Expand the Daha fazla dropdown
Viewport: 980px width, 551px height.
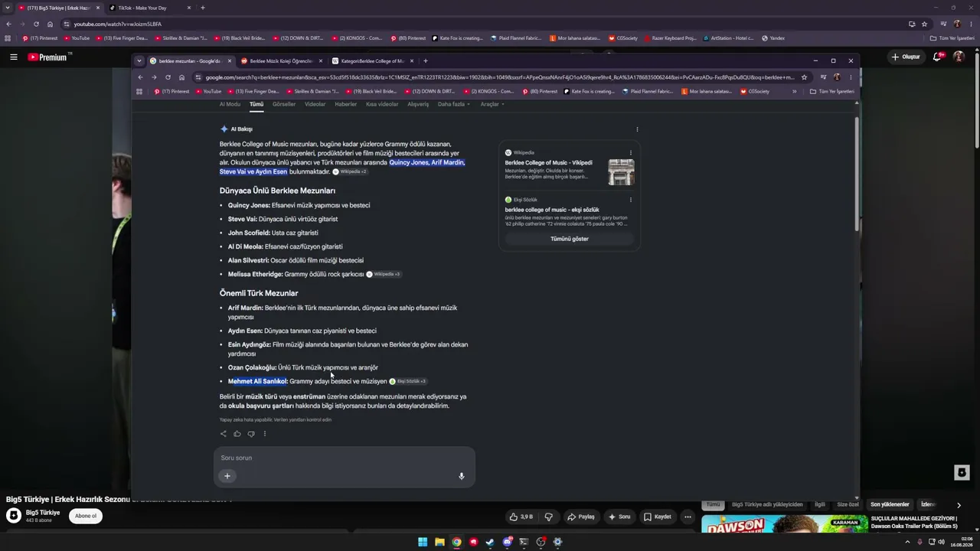point(454,104)
